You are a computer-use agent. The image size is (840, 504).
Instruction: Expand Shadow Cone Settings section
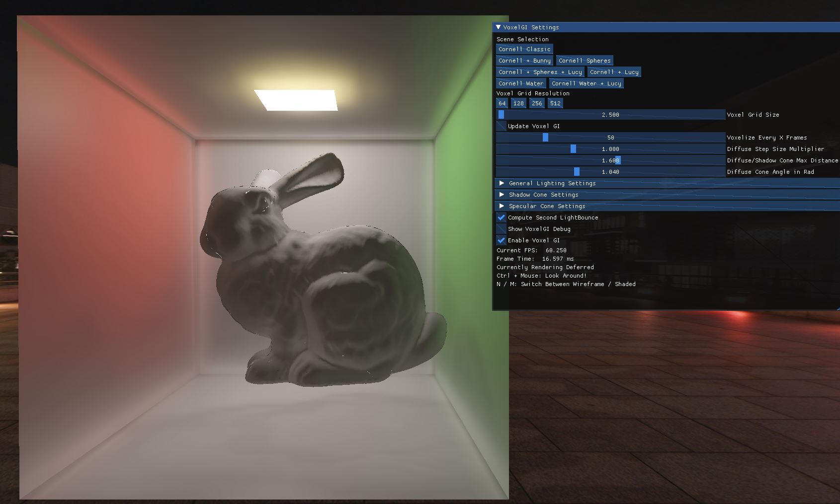[502, 195]
